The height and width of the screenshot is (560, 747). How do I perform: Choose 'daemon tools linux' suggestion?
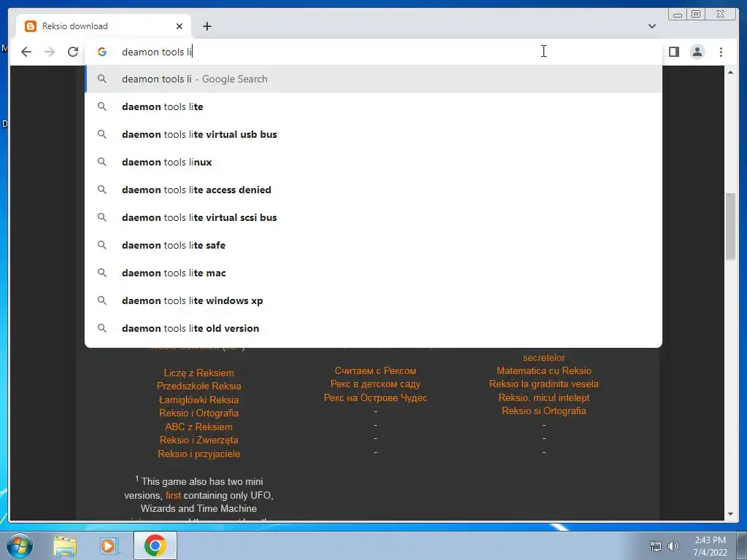(373, 162)
